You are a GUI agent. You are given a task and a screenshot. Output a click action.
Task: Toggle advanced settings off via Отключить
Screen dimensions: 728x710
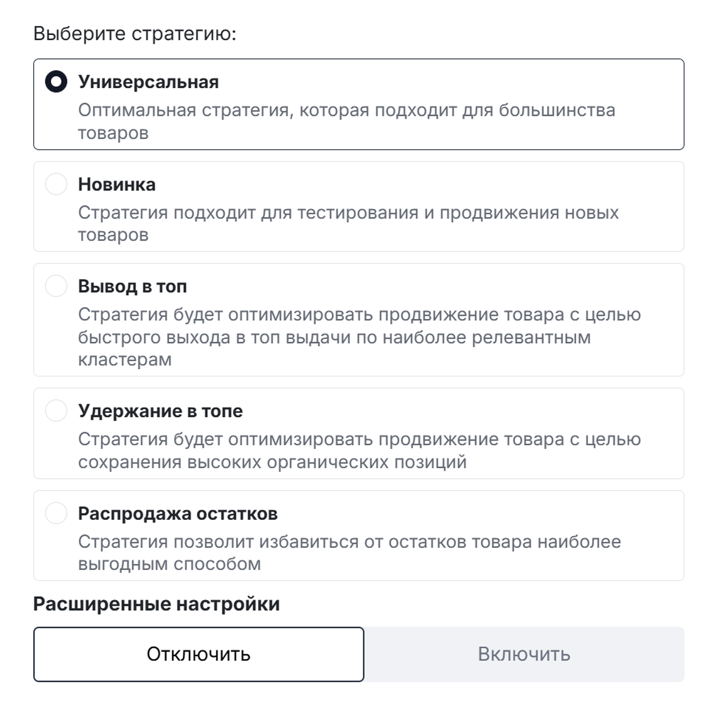pyautogui.click(x=198, y=654)
